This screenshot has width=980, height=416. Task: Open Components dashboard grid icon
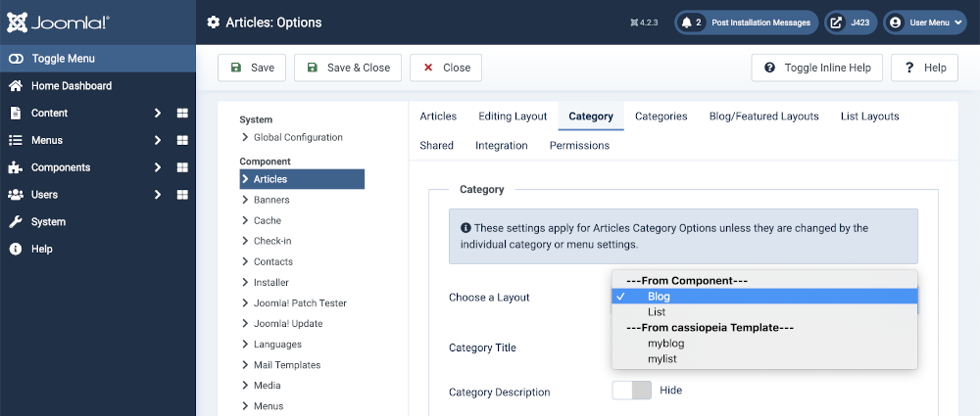tap(182, 167)
